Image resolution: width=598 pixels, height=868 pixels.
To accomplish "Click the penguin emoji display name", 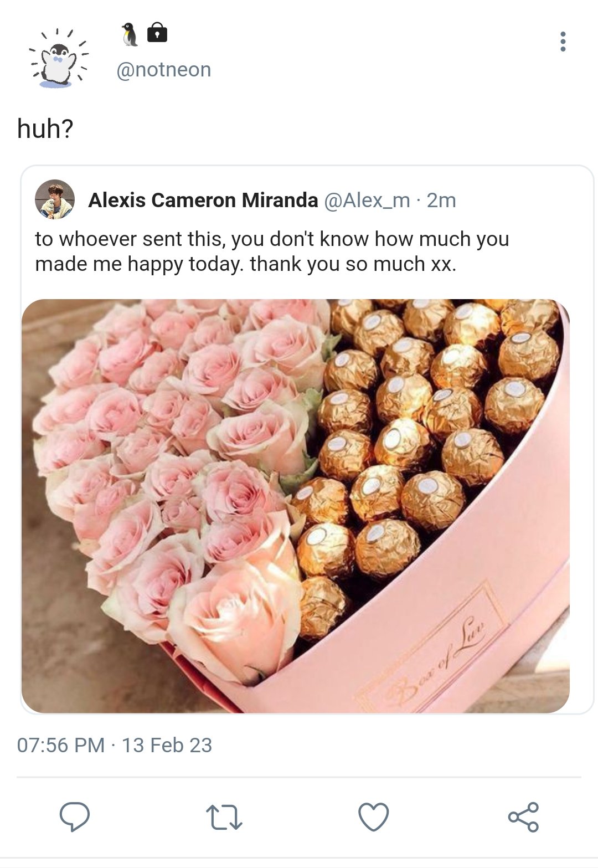I will coord(130,34).
